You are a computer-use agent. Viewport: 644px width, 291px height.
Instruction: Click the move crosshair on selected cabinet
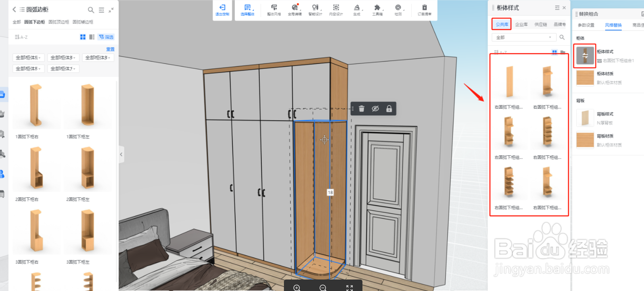[324, 140]
